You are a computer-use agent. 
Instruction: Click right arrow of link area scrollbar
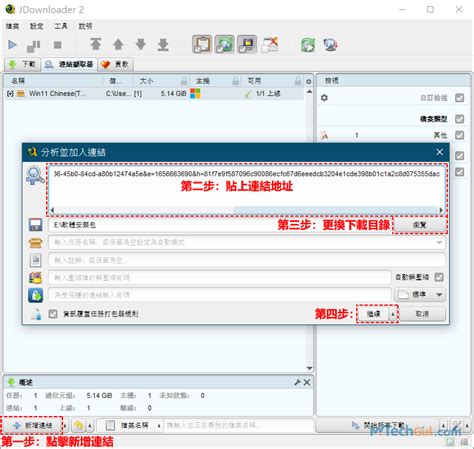point(441,210)
